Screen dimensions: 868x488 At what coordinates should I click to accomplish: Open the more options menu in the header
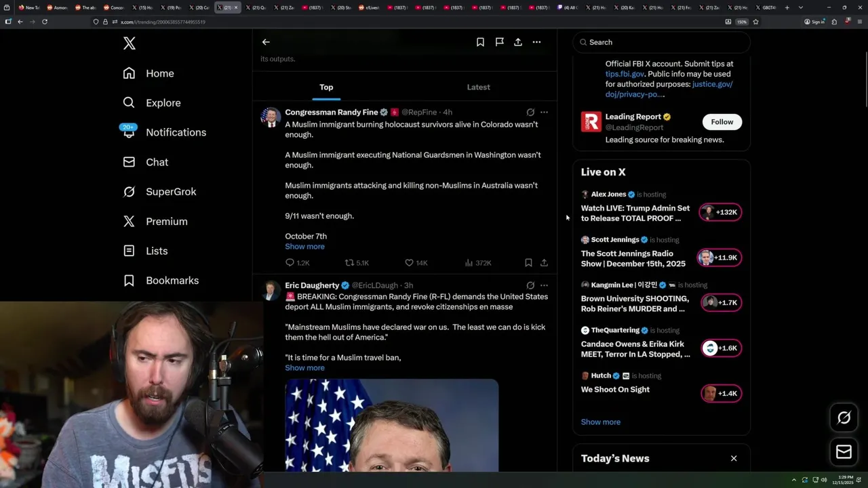pos(536,42)
